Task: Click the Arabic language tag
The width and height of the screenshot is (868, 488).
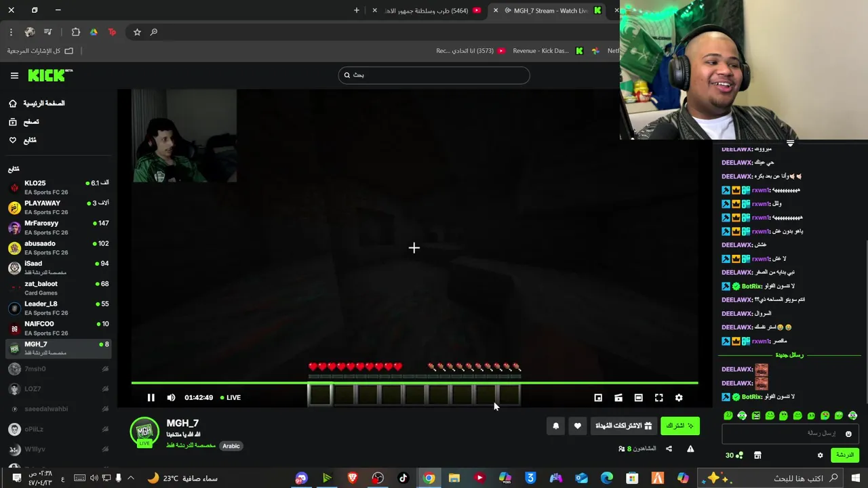Action: tap(231, 446)
